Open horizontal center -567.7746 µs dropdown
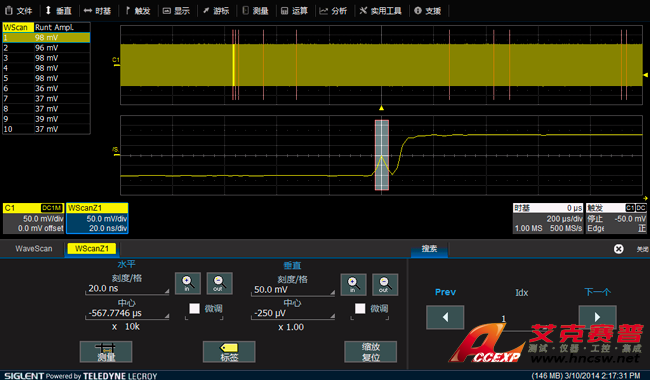This screenshot has height=380, width=650. tap(127, 313)
